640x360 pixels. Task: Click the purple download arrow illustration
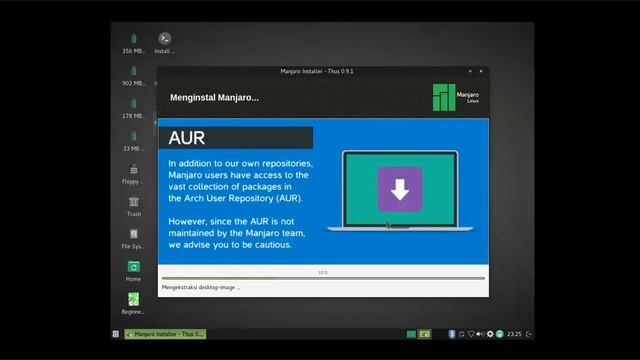400,189
